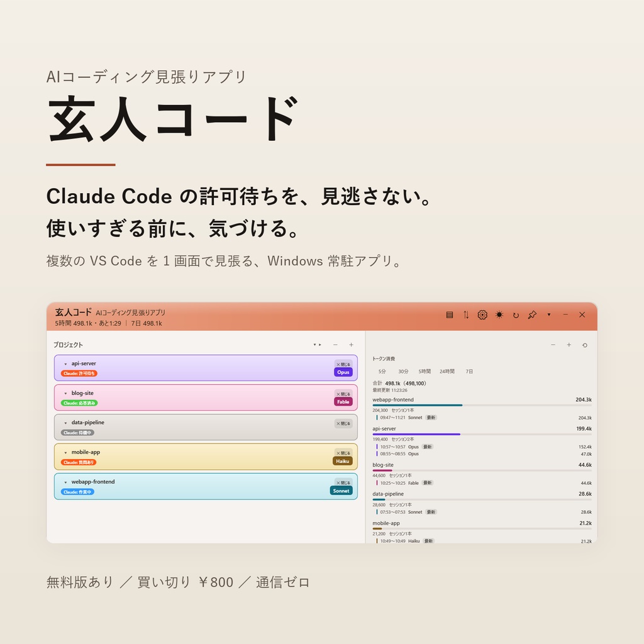Click the webapp-frontend token usage bar
The image size is (644, 644).
(x=482, y=406)
